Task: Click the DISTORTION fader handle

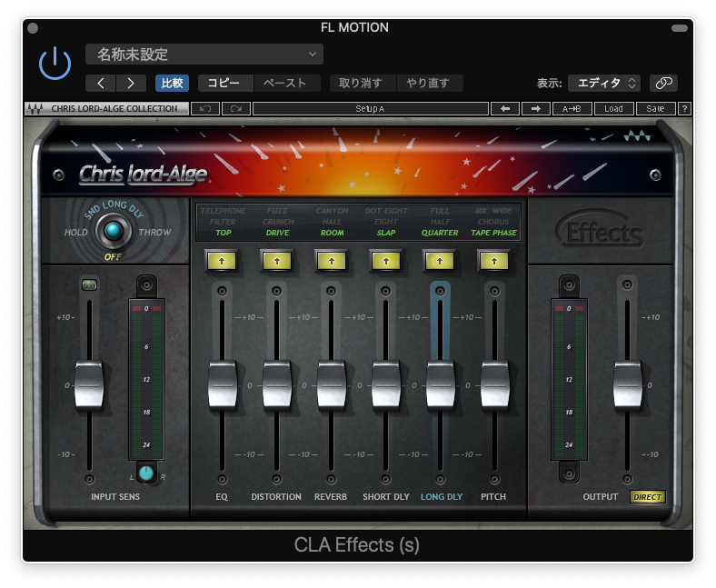Action: [277, 384]
